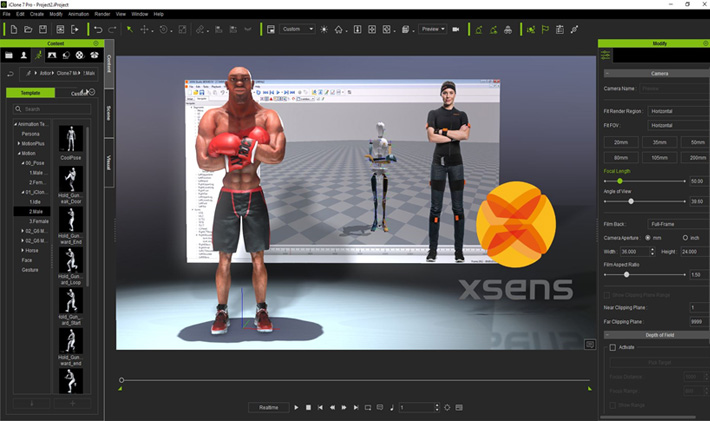Switch to the vertical Visual tab
Image resolution: width=710 pixels, height=421 pixels.
[x=109, y=163]
